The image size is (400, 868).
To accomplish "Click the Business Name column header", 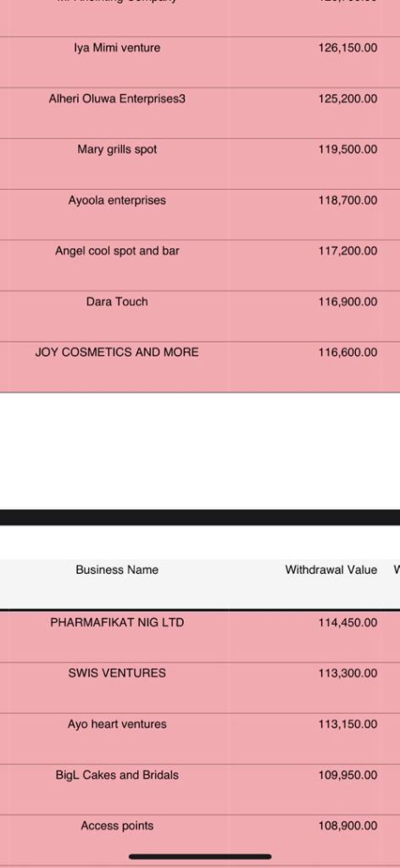I will 117,570.
